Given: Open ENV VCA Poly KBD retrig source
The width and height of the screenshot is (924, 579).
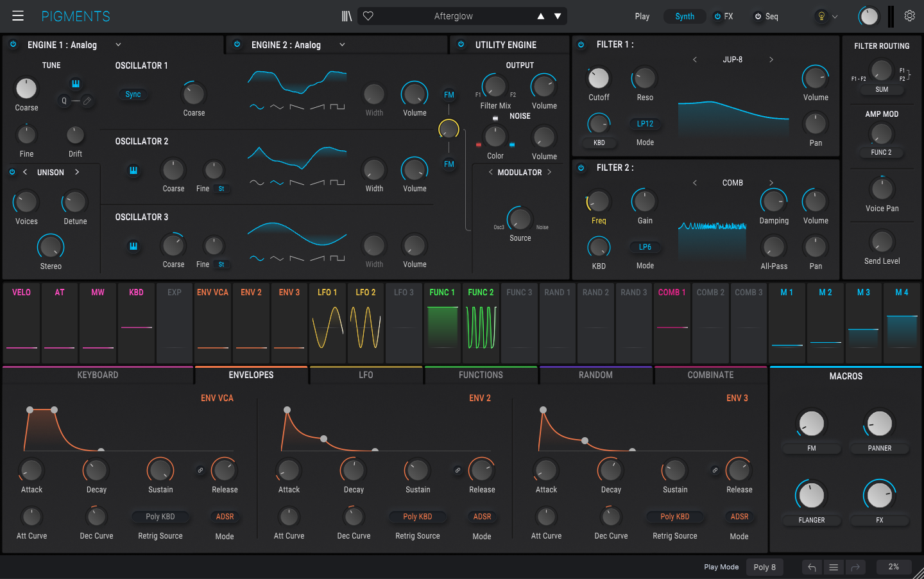Looking at the screenshot, I should tap(160, 517).
